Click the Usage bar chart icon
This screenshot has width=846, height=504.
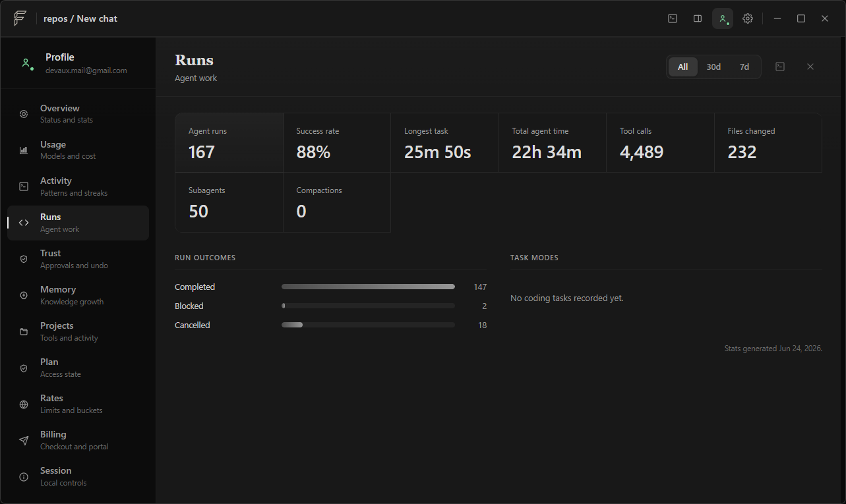(x=24, y=150)
